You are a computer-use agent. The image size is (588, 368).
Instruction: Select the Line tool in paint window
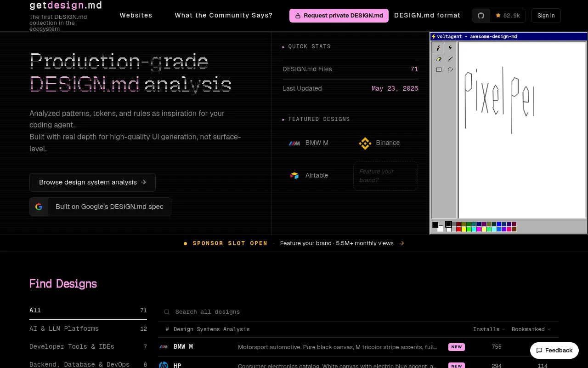(450, 59)
